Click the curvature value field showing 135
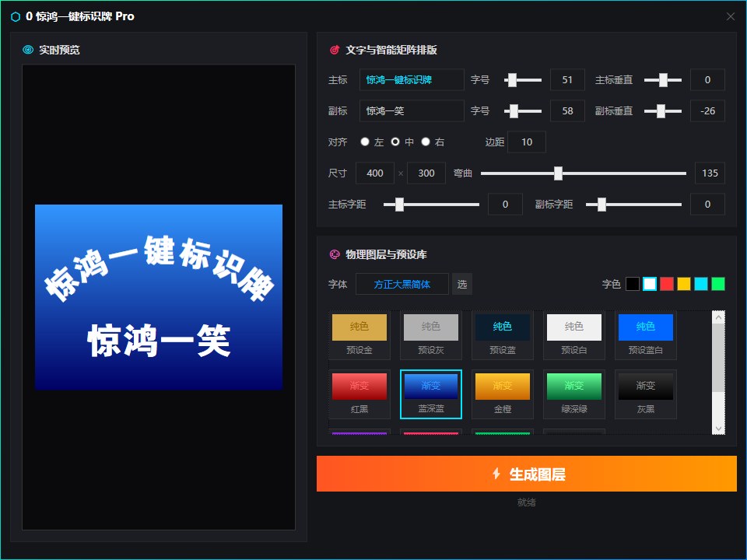The height and width of the screenshot is (560, 747). pos(710,173)
